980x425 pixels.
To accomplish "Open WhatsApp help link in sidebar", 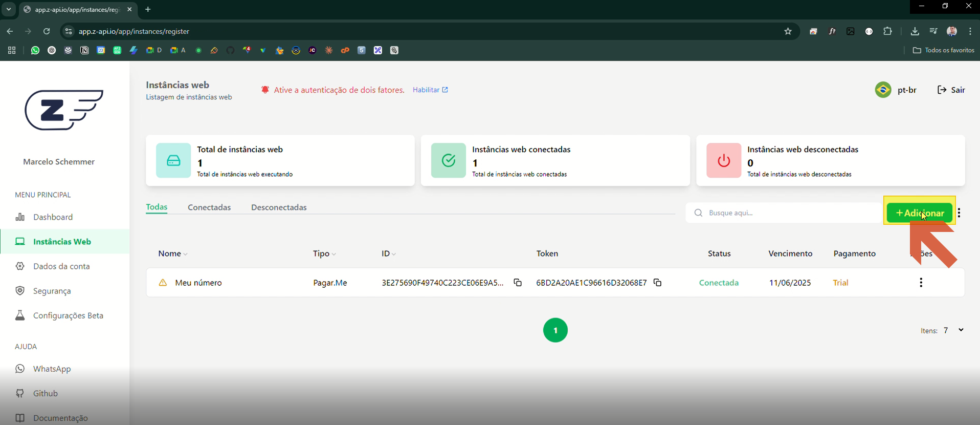I will tap(65, 369).
